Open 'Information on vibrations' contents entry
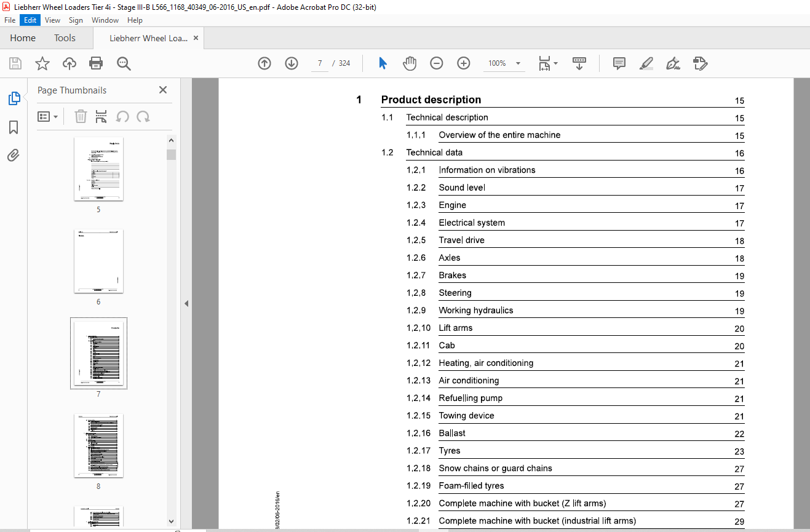This screenshot has height=532, width=810. 487,170
